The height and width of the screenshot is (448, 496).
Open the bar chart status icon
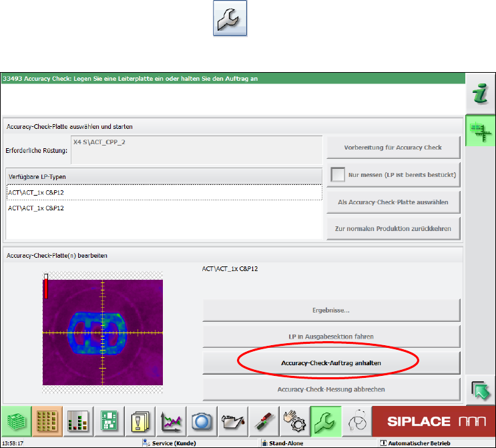(78, 421)
